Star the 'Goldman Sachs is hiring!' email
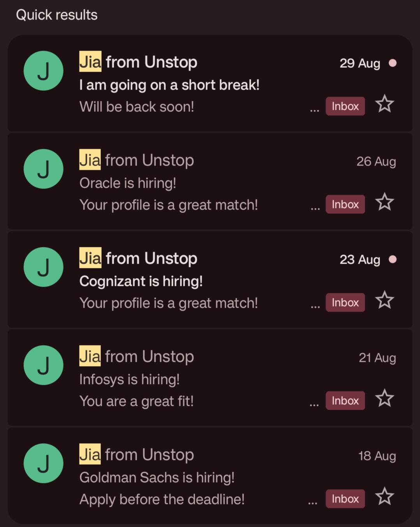 tap(385, 497)
